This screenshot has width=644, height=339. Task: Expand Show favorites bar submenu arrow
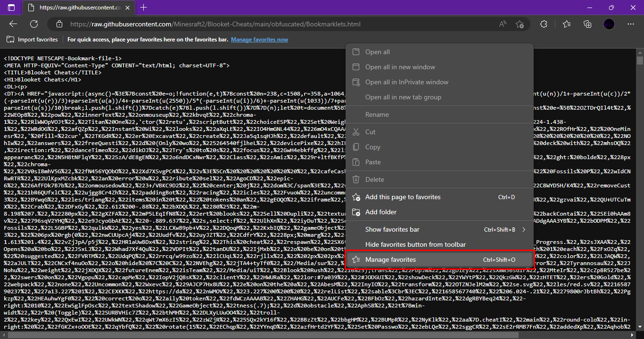click(x=524, y=230)
